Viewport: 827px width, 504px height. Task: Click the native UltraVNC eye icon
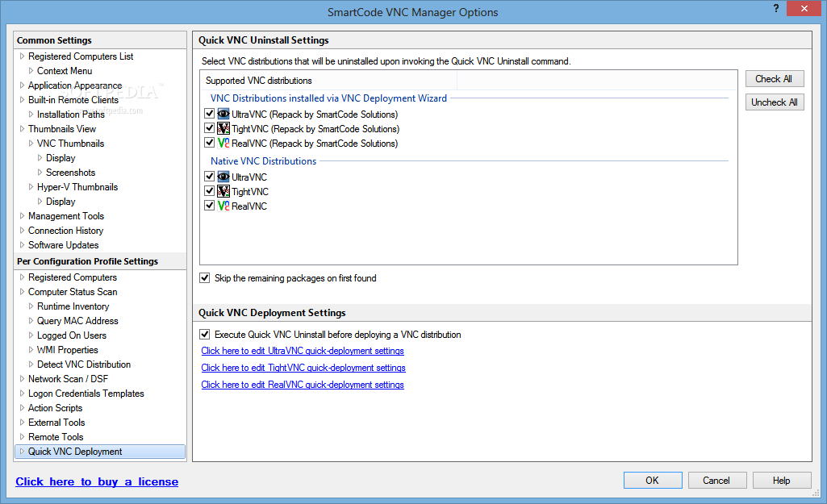(x=223, y=177)
